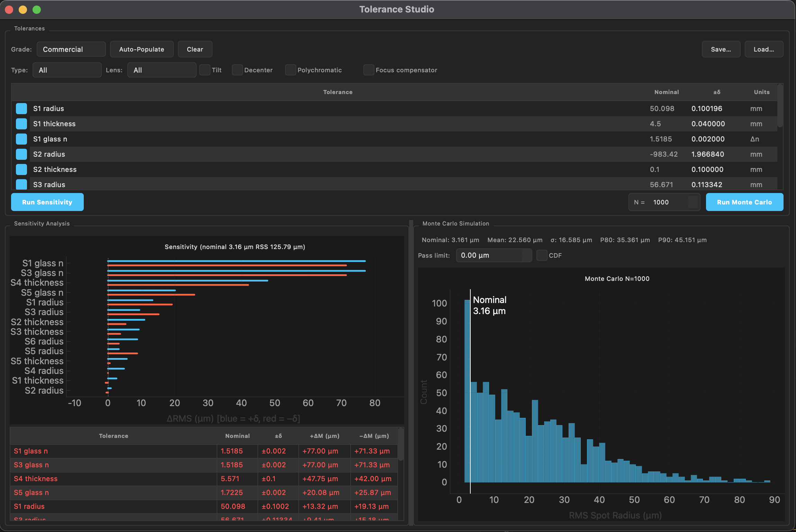Load a saved tolerance file
Image resolution: width=796 pixels, height=532 pixels.
[764, 49]
